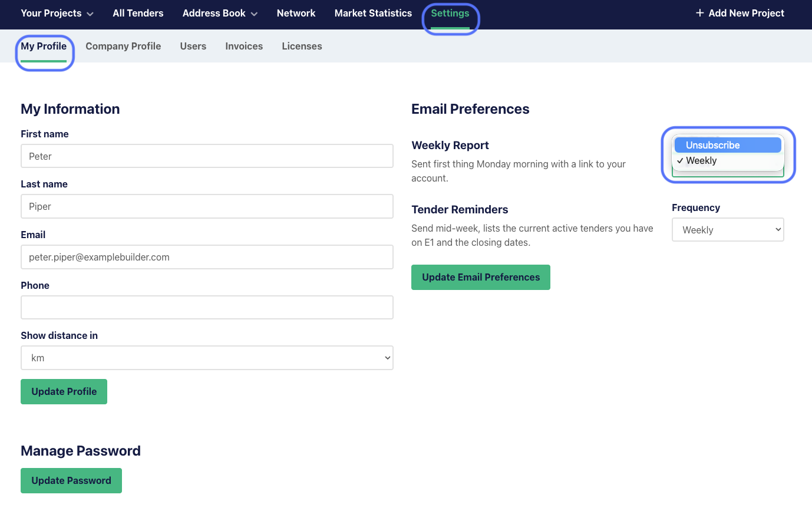812x511 pixels.
Task: Expand the Address Book menu chevron
Action: (254, 14)
